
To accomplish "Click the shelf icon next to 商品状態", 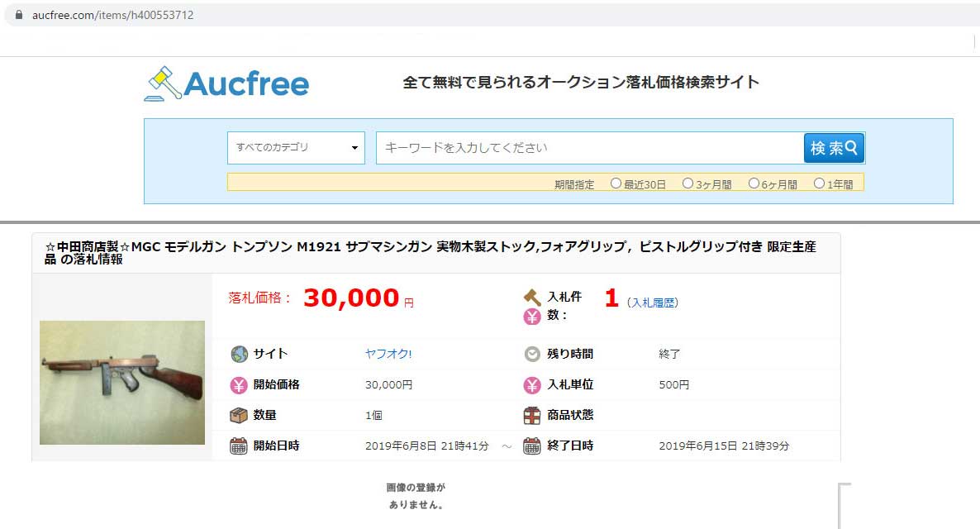I will click(x=532, y=415).
